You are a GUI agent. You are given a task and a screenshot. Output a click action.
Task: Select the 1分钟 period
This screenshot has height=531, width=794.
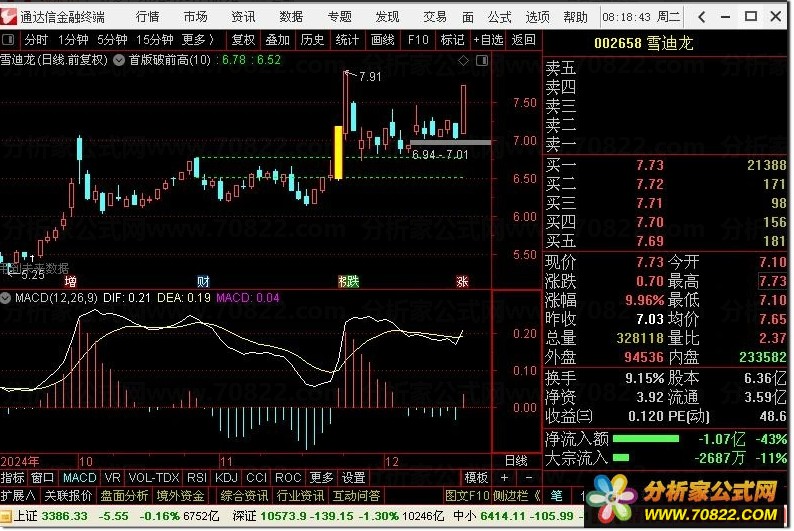pos(73,39)
